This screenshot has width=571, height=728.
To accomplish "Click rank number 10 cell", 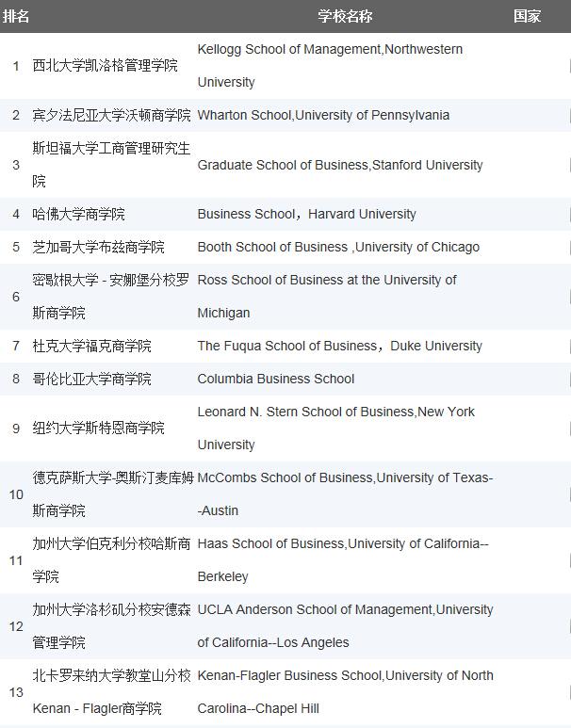I will pyautogui.click(x=16, y=494).
